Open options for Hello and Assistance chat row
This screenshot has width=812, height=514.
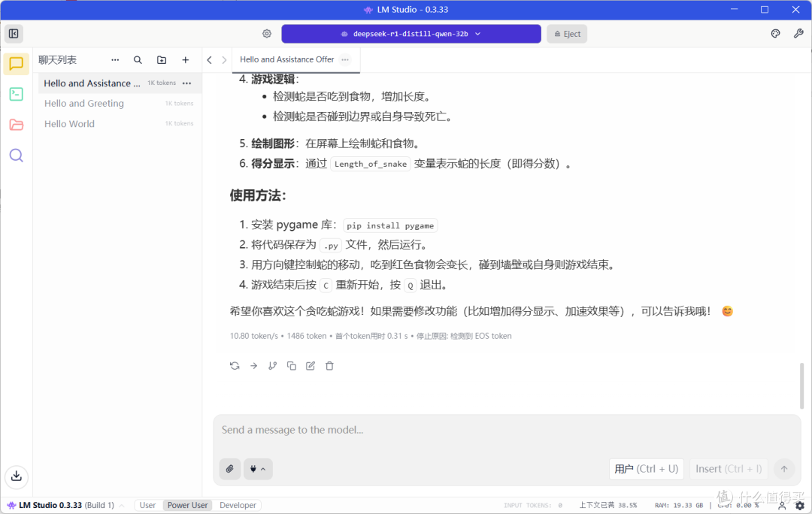coord(187,83)
